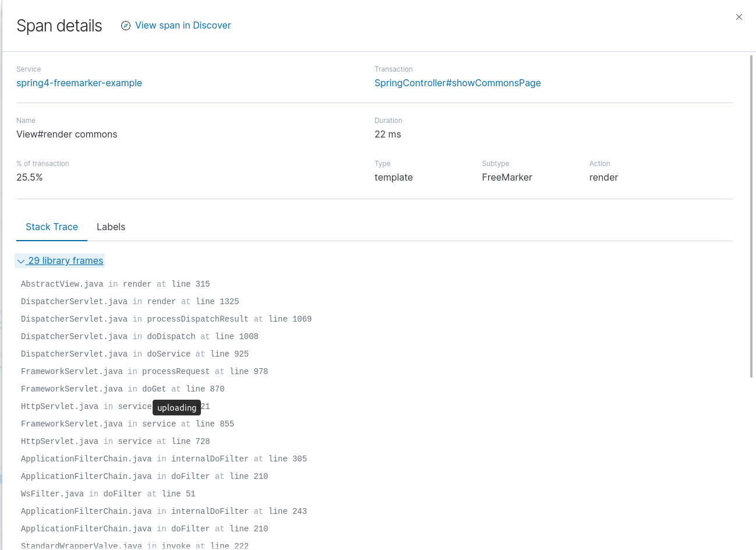Close the Span details flyout

(x=739, y=17)
